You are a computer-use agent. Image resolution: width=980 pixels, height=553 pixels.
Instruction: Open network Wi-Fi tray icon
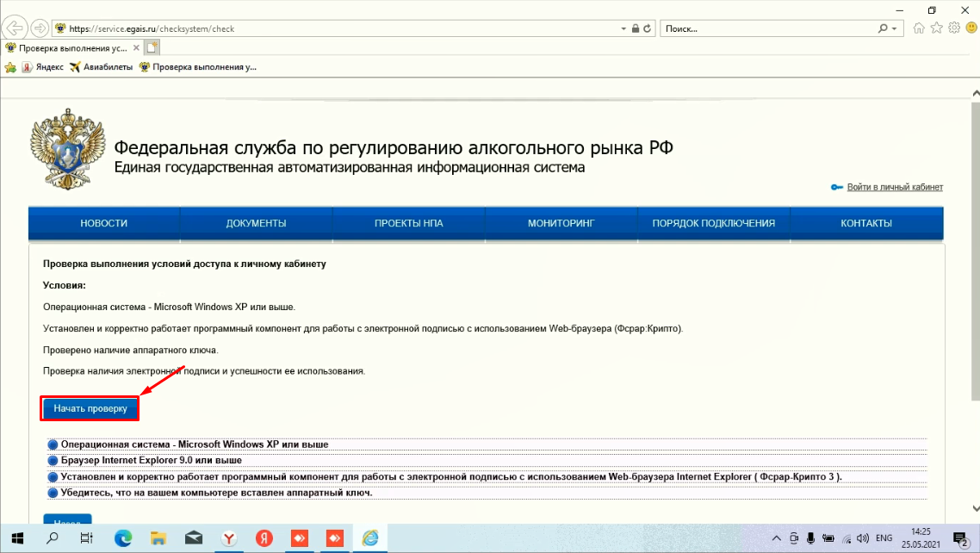847,538
